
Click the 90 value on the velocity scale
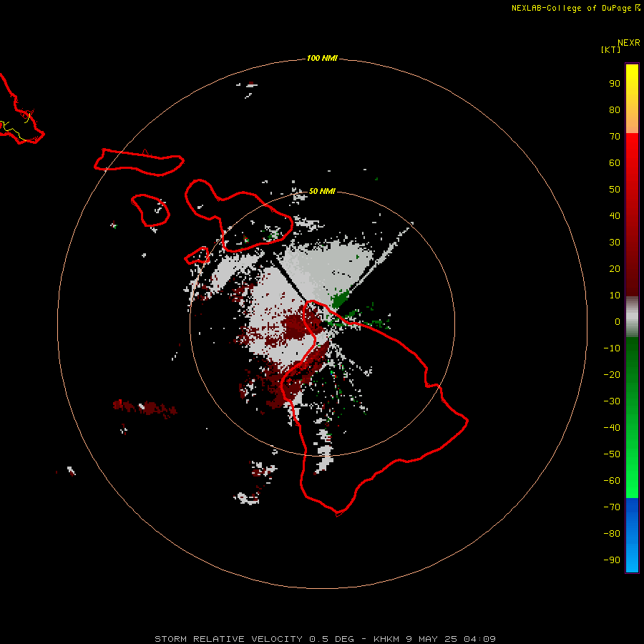point(615,84)
